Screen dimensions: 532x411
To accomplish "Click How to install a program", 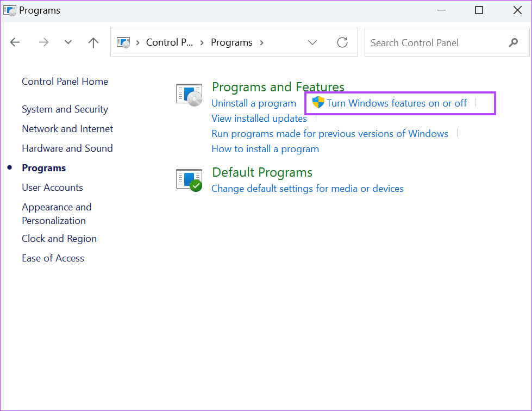I will point(265,149).
